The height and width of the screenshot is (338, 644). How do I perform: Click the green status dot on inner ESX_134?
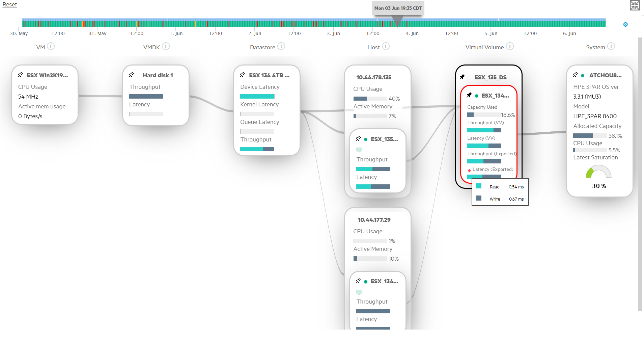click(x=477, y=96)
